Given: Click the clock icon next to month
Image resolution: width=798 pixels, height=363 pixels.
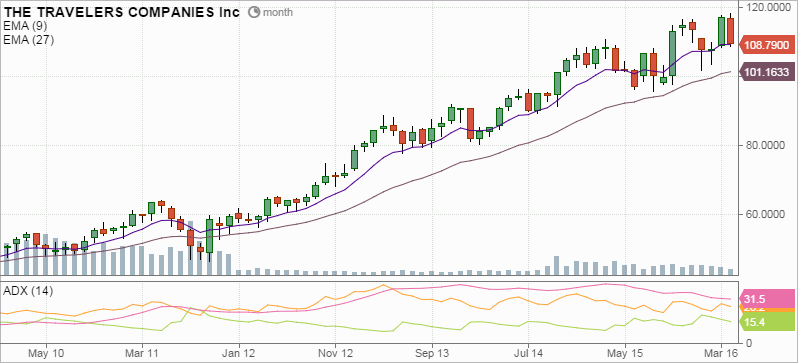Looking at the screenshot, I should tap(254, 12).
